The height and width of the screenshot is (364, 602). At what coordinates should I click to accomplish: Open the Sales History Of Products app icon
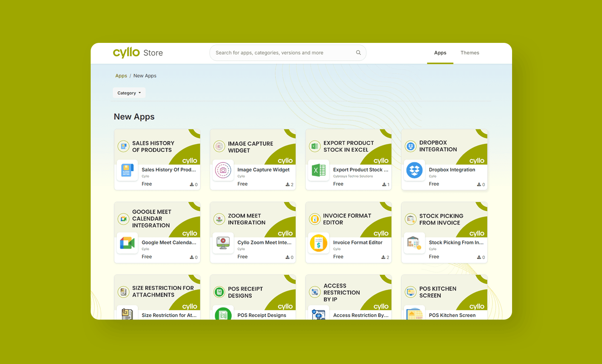point(127,170)
